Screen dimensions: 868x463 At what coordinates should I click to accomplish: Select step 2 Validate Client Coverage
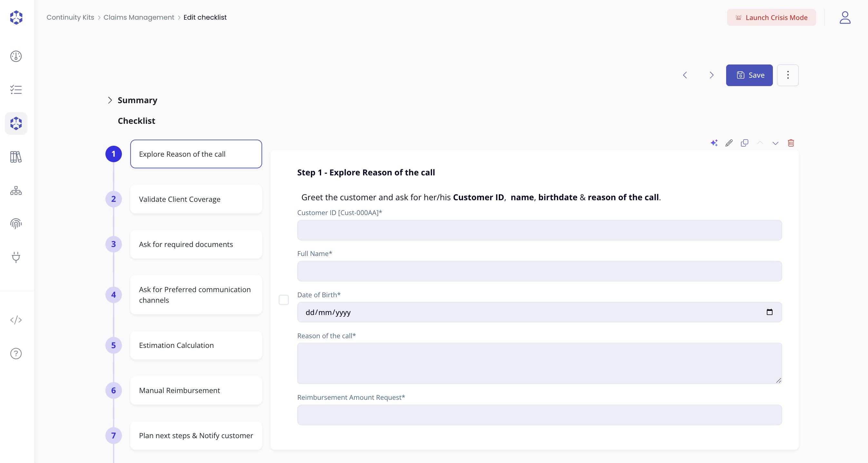coord(196,199)
